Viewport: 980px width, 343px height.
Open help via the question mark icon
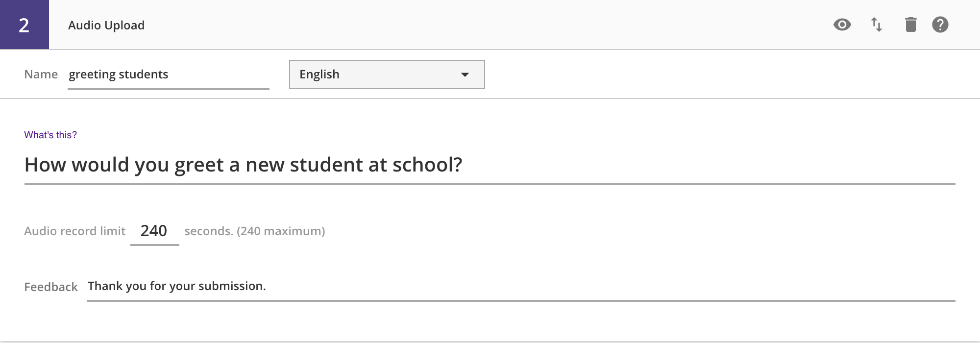click(940, 24)
